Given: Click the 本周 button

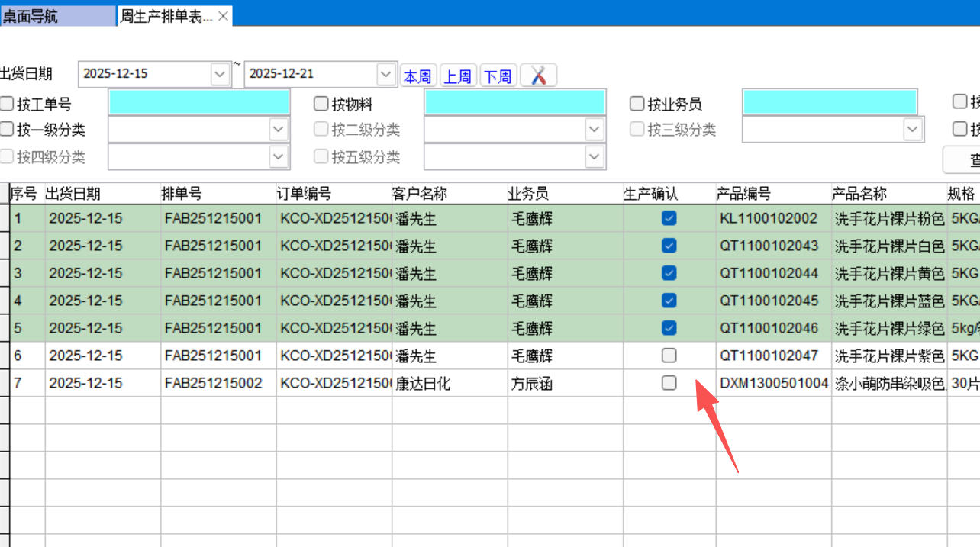Looking at the screenshot, I should 417,76.
